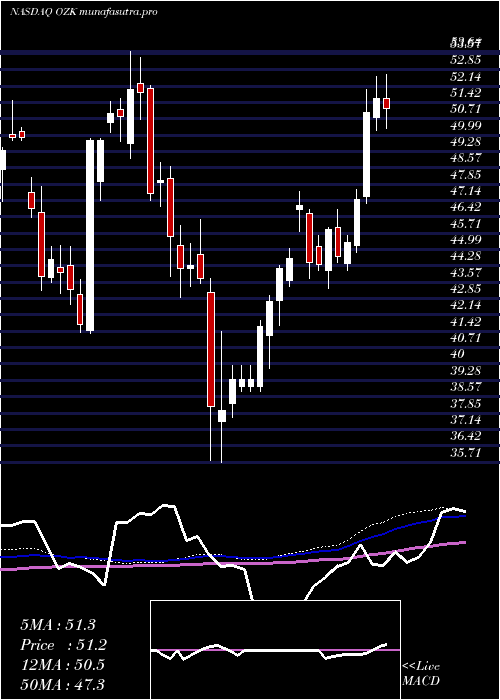Click the 49.99 price axis label

point(466,125)
